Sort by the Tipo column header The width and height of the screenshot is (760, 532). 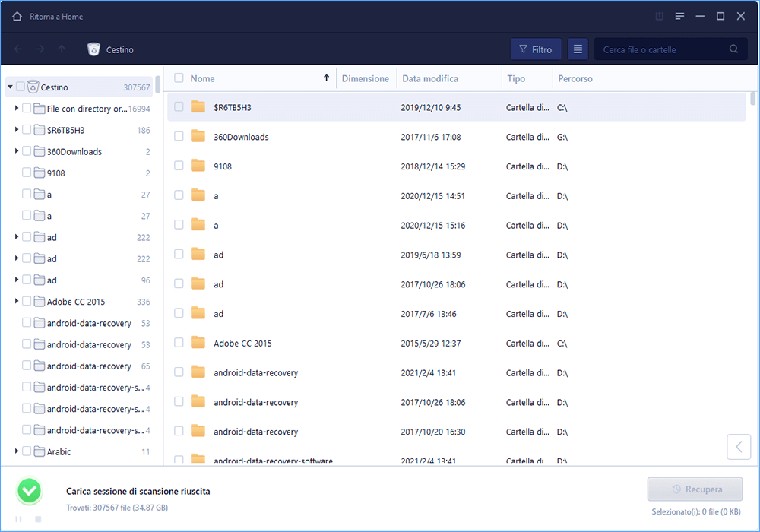coord(516,78)
